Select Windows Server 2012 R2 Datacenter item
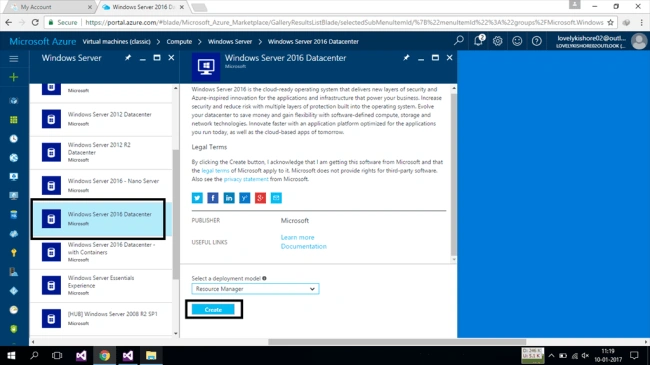This screenshot has height=365, width=650. [x=101, y=152]
